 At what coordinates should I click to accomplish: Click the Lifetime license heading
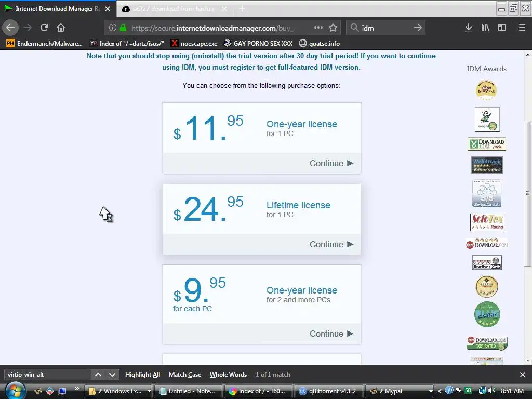(298, 205)
